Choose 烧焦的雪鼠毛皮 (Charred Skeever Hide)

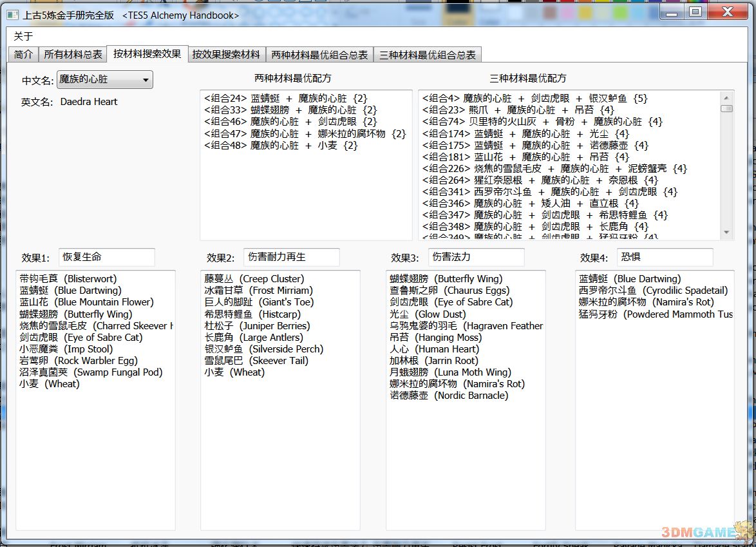coord(97,325)
